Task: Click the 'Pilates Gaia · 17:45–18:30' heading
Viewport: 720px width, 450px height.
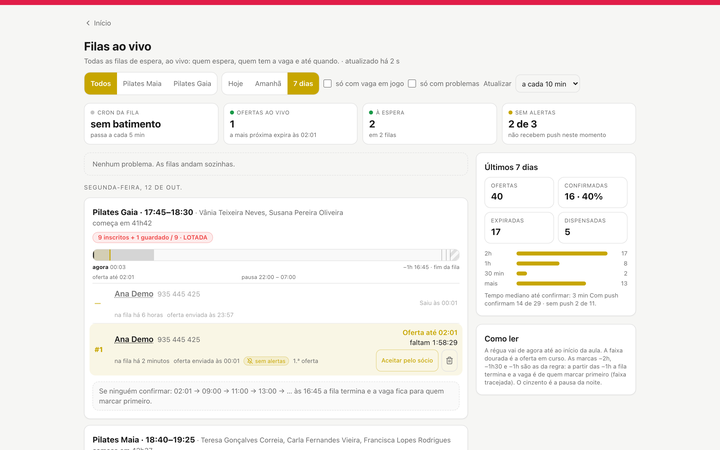Action: pyautogui.click(x=143, y=212)
